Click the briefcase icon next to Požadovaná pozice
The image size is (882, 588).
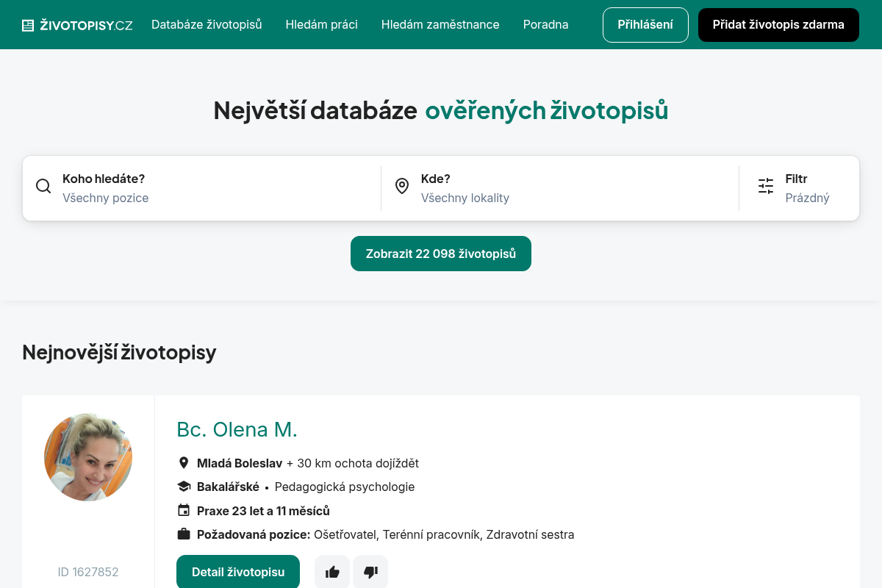click(x=184, y=534)
